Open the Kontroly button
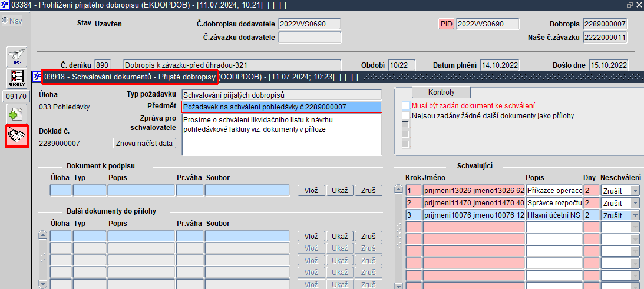This screenshot has height=289, width=644. click(441, 92)
